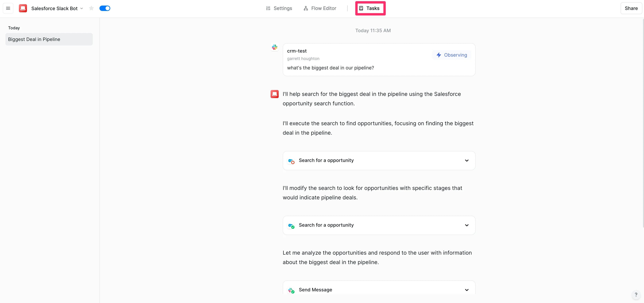Open the help question mark button
Image resolution: width=644 pixels, height=303 pixels.
[x=636, y=295]
